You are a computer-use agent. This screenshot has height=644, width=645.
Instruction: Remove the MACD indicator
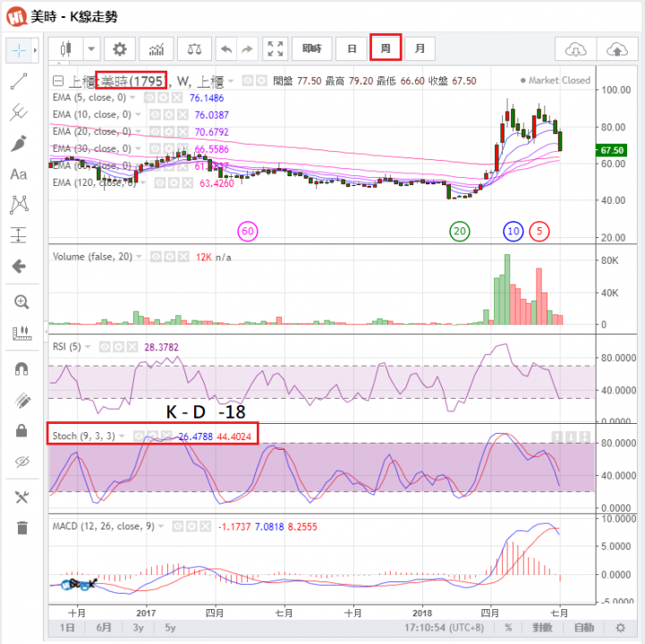[x=205, y=527]
